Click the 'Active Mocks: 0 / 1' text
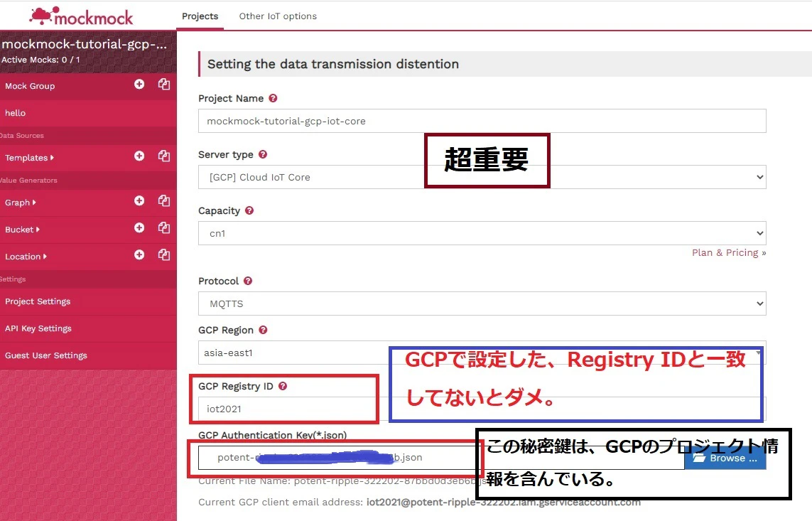Image resolution: width=812 pixels, height=521 pixels. click(x=41, y=60)
